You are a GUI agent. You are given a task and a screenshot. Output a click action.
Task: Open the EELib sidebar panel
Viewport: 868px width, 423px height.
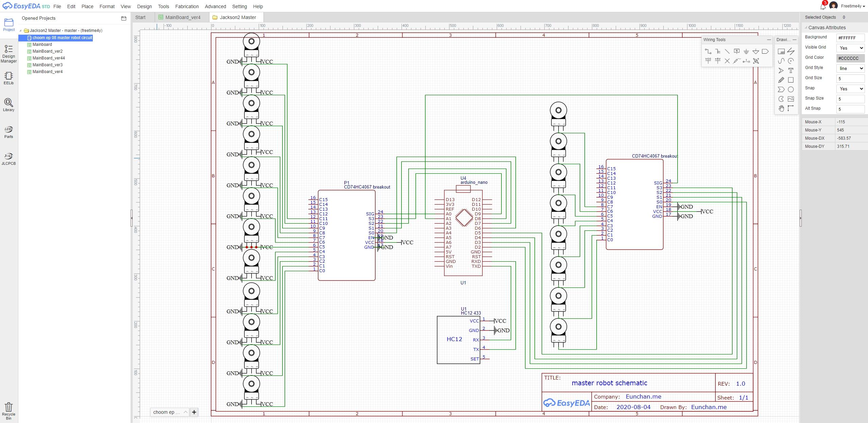(8, 78)
